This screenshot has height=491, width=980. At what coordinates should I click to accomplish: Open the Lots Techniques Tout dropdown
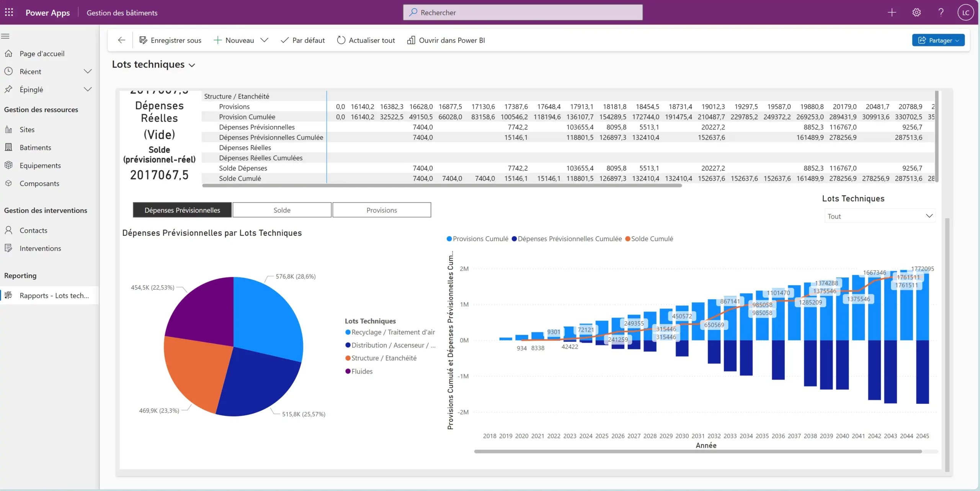click(x=879, y=216)
